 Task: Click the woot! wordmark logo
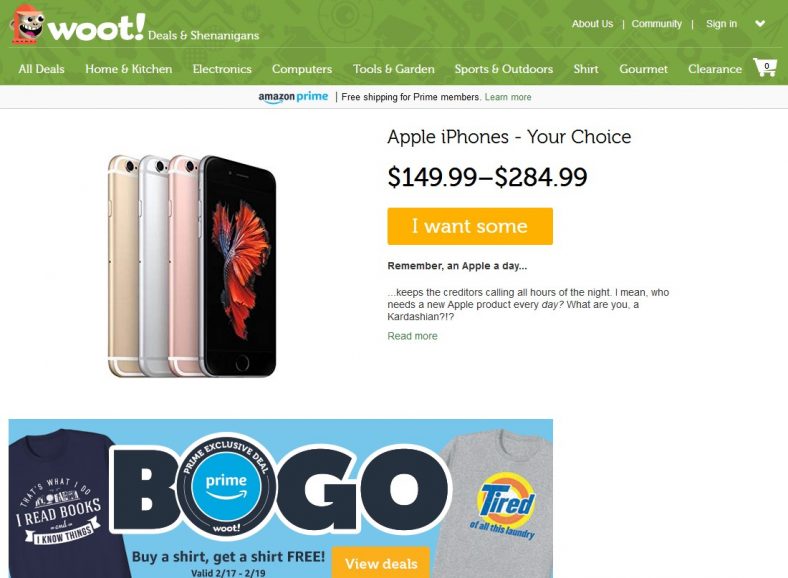pyautogui.click(x=96, y=28)
